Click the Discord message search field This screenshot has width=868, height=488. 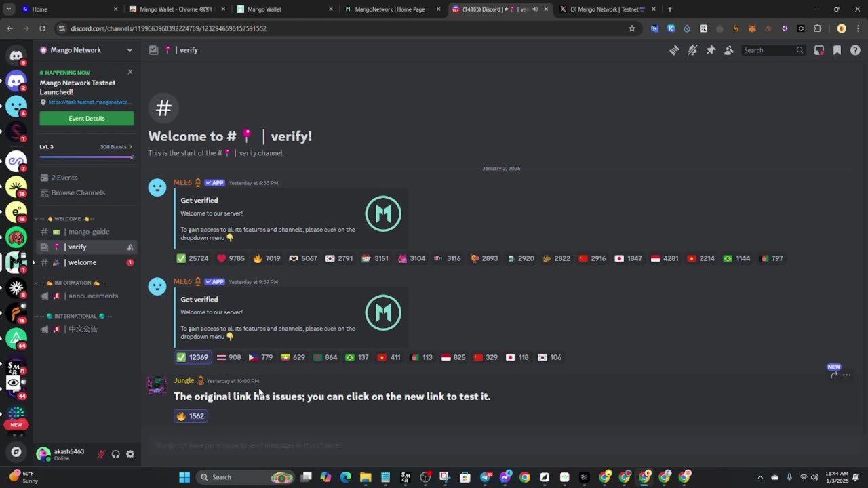[x=773, y=50]
